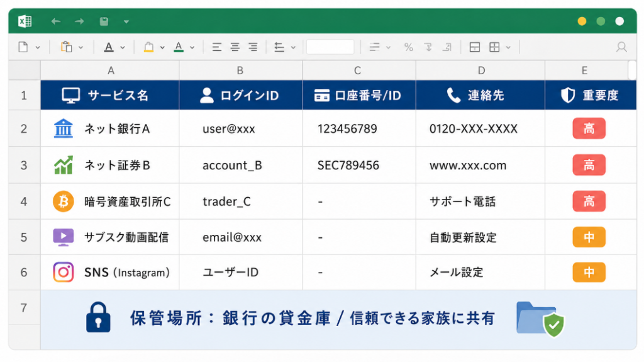Click the padlock icon in row 7
The height and width of the screenshot is (362, 644).
click(98, 317)
